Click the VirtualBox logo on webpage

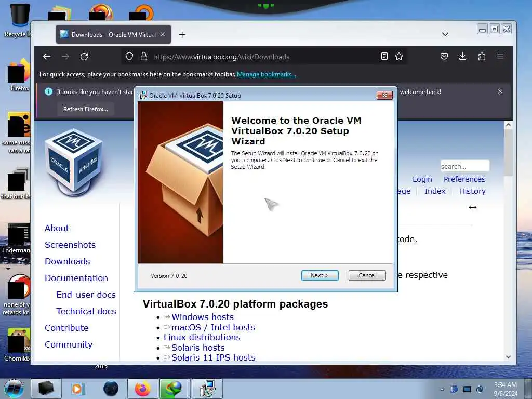tap(74, 162)
